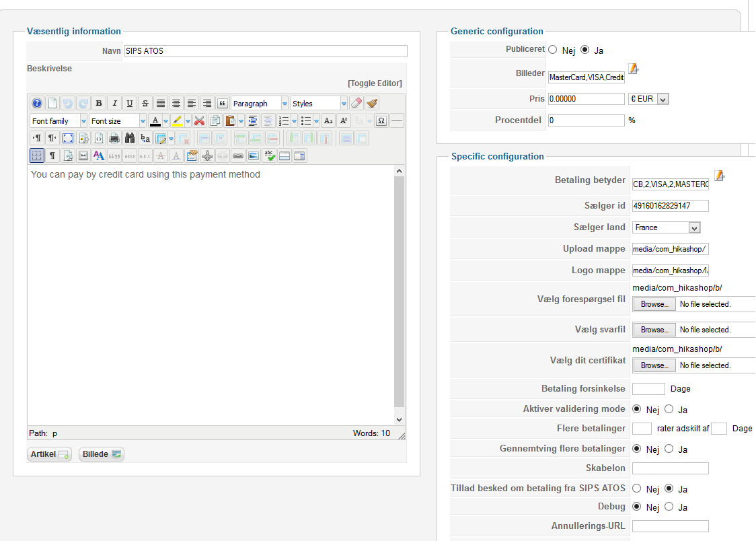Screen dimensions: 756x541
Task: Click the Sælger id input field
Action: 670,205
